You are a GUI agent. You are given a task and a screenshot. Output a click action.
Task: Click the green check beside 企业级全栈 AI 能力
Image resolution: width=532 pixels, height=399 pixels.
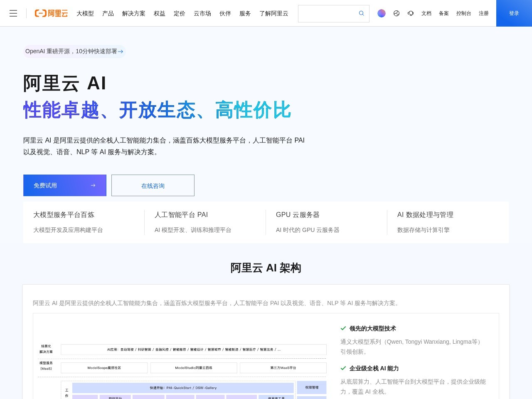click(x=343, y=368)
